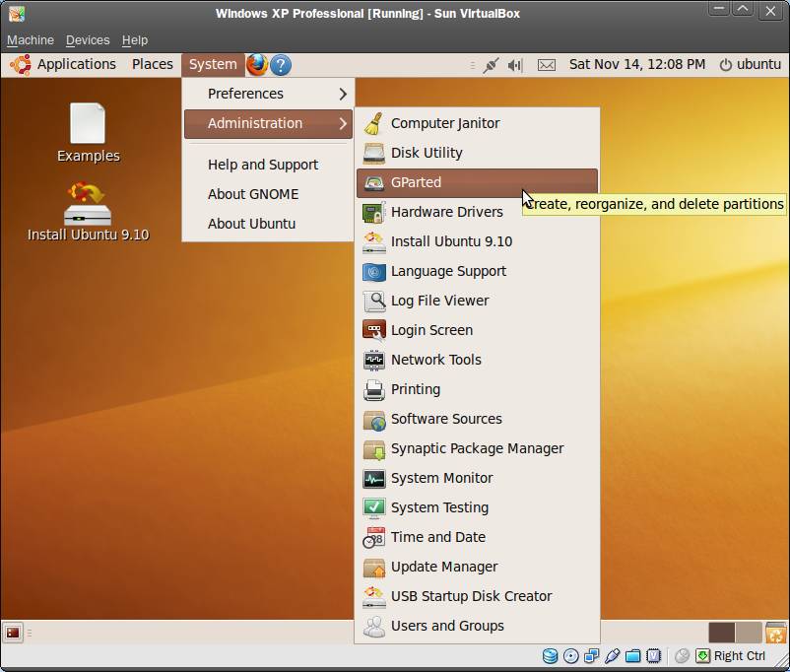Select the Install Ubuntu 9.10 desktop launcher
Viewport: 790px width, 672px height.
tap(89, 212)
